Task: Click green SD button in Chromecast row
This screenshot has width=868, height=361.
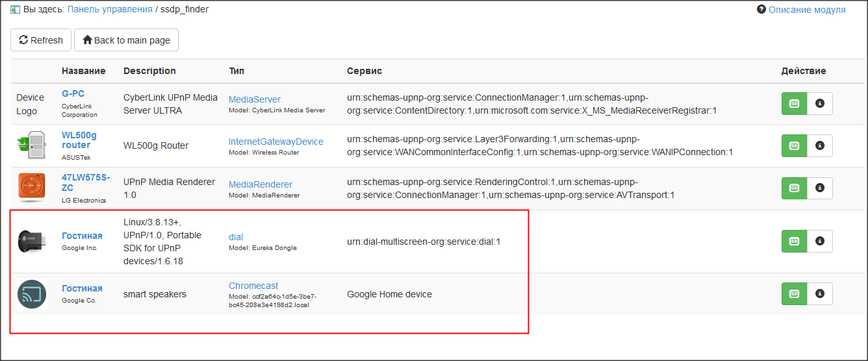Action: coord(794,293)
